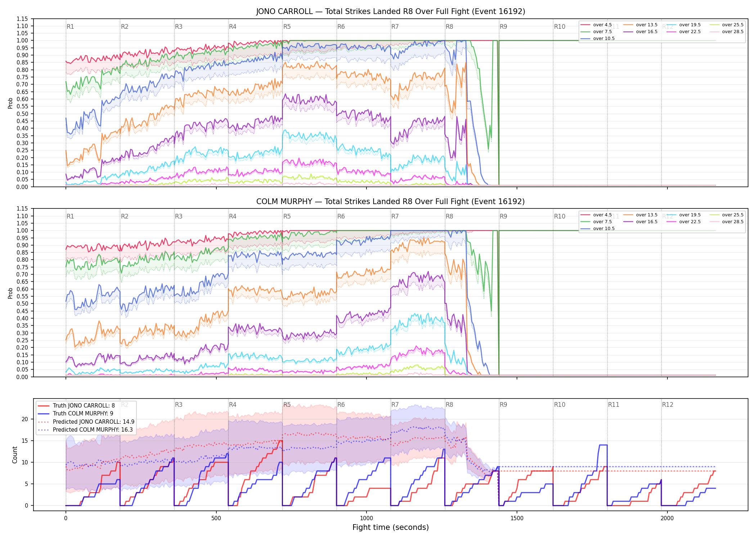Click 'over 28.5' legend entry in top chart
This screenshot has height=540, width=756.
[x=726, y=32]
